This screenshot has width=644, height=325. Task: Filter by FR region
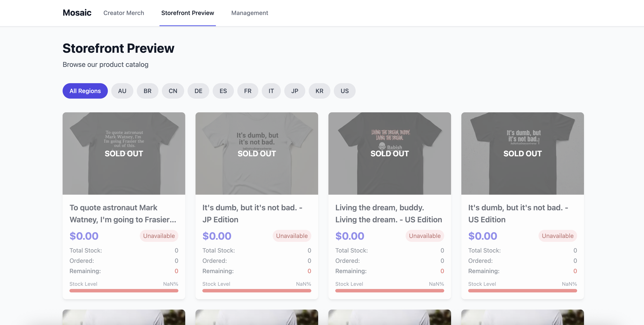point(247,91)
